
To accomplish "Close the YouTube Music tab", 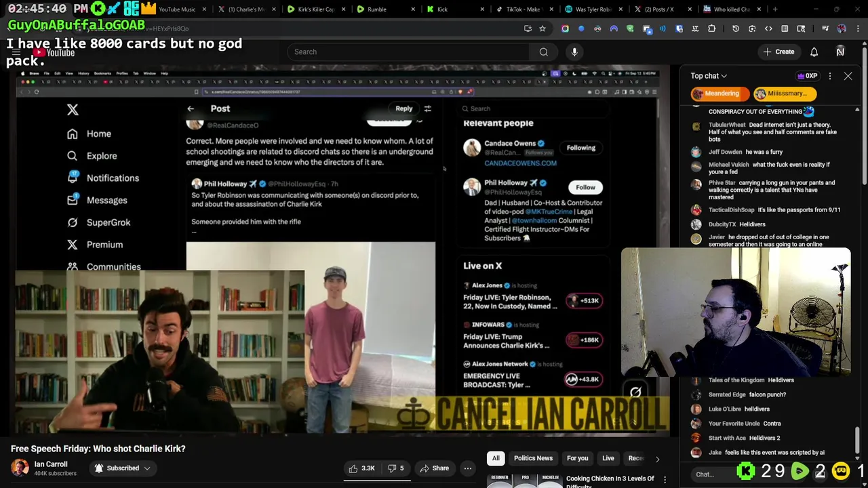I will 204,9.
